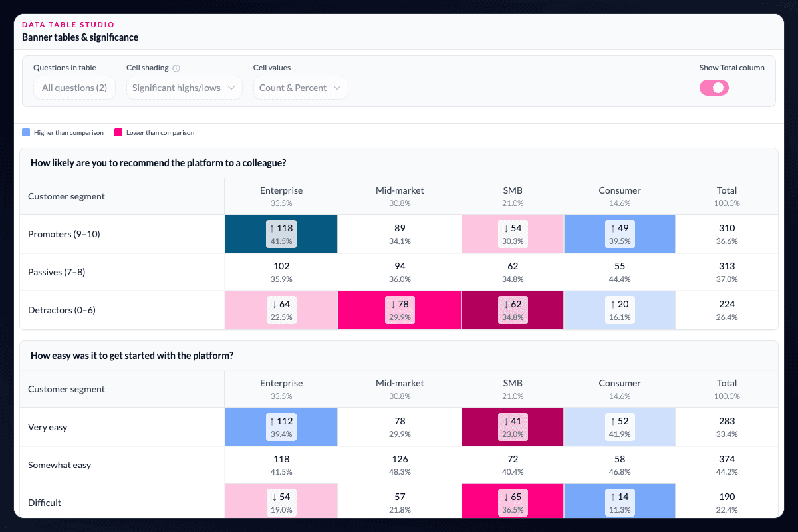The width and height of the screenshot is (798, 532).
Task: Select Very easy Total cell showing 283
Action: (x=727, y=427)
